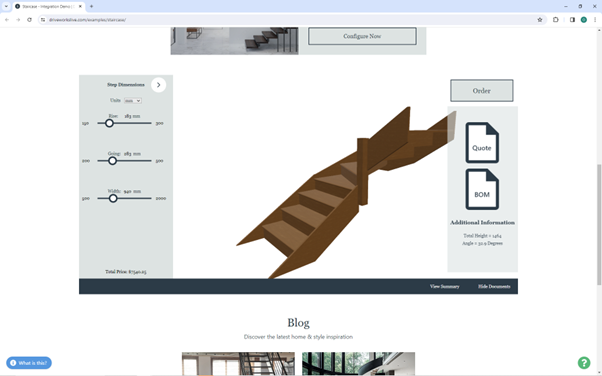
Task: Open the Quote document icon
Action: click(x=482, y=143)
